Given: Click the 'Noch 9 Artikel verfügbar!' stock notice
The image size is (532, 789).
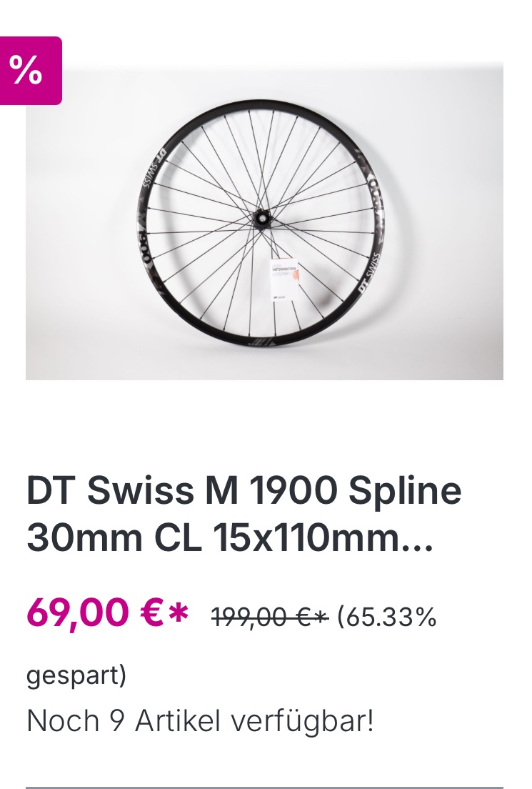Looking at the screenshot, I should (200, 721).
